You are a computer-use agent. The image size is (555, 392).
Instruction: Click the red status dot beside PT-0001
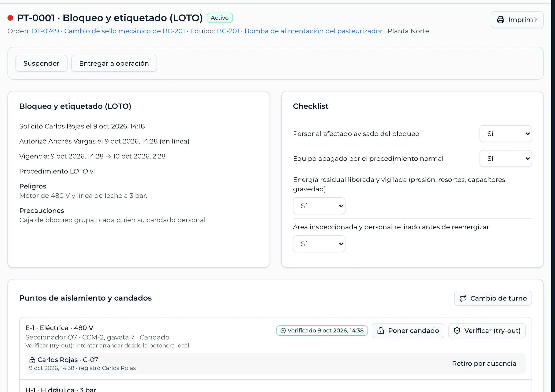[x=10, y=18]
